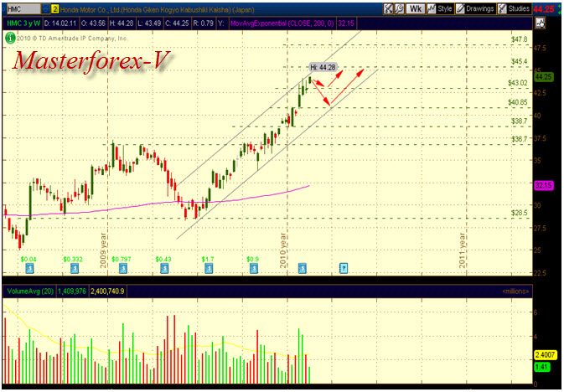Click the 2009 year axis label
Screen dimensions: 564x392
pyautogui.click(x=103, y=250)
